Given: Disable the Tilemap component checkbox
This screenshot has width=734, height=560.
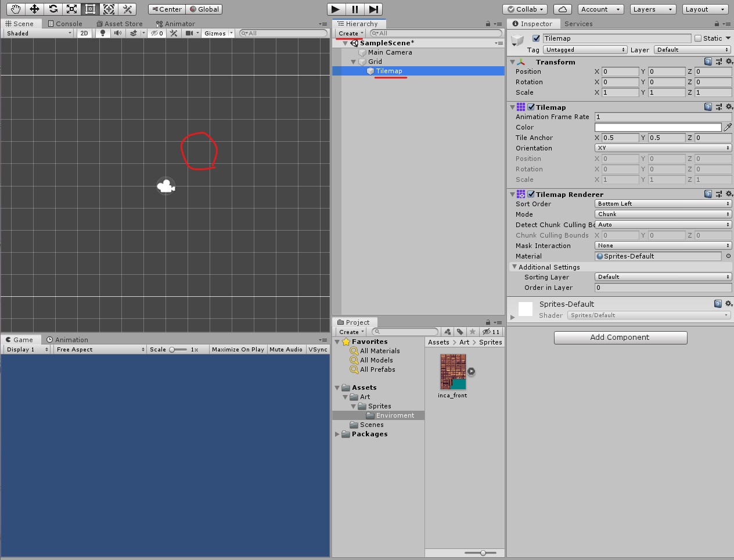Looking at the screenshot, I should point(531,107).
